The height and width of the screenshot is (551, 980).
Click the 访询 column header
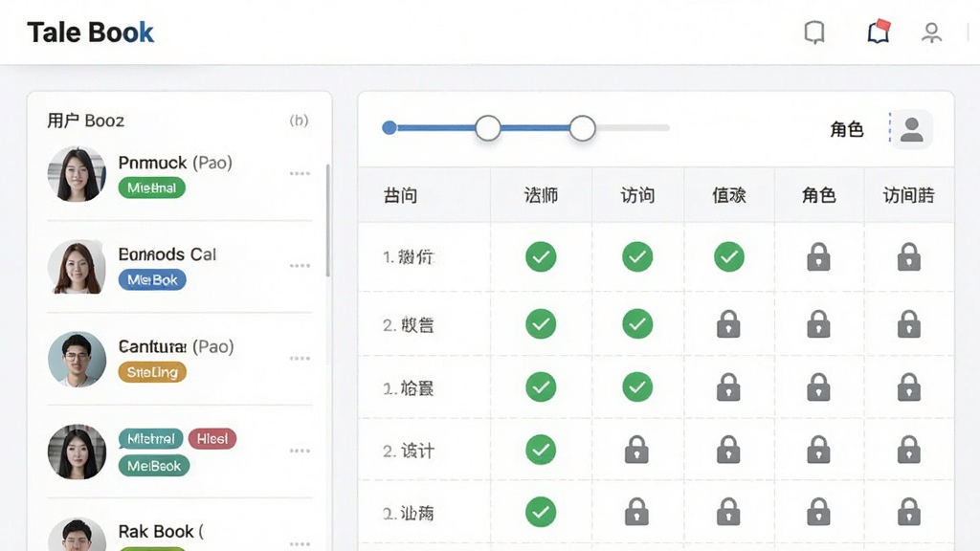(x=637, y=195)
